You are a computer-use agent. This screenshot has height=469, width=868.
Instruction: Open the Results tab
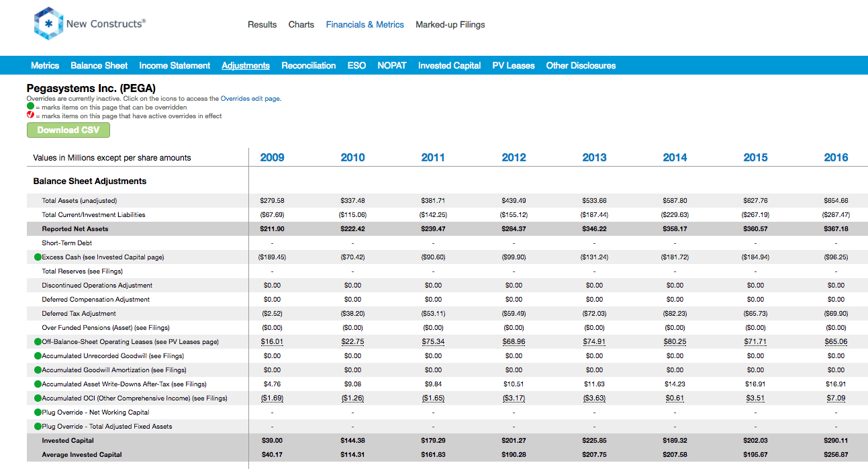(x=262, y=25)
